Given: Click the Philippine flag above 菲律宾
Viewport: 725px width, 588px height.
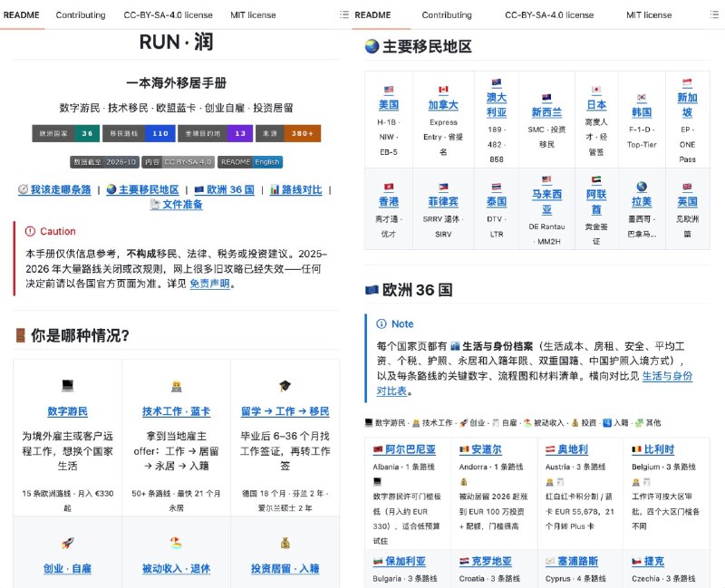Looking at the screenshot, I should (443, 187).
